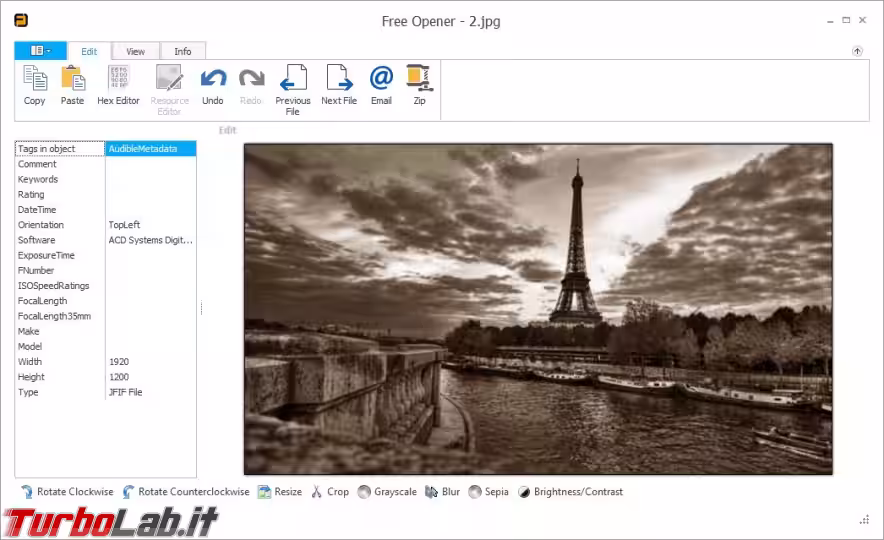Collapse the ribbon with arrow button

(857, 51)
